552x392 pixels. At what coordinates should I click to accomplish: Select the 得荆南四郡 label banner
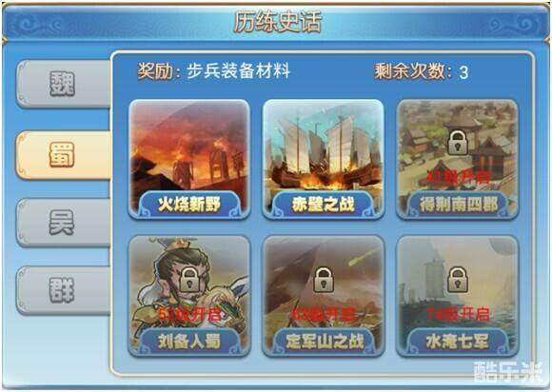457,205
